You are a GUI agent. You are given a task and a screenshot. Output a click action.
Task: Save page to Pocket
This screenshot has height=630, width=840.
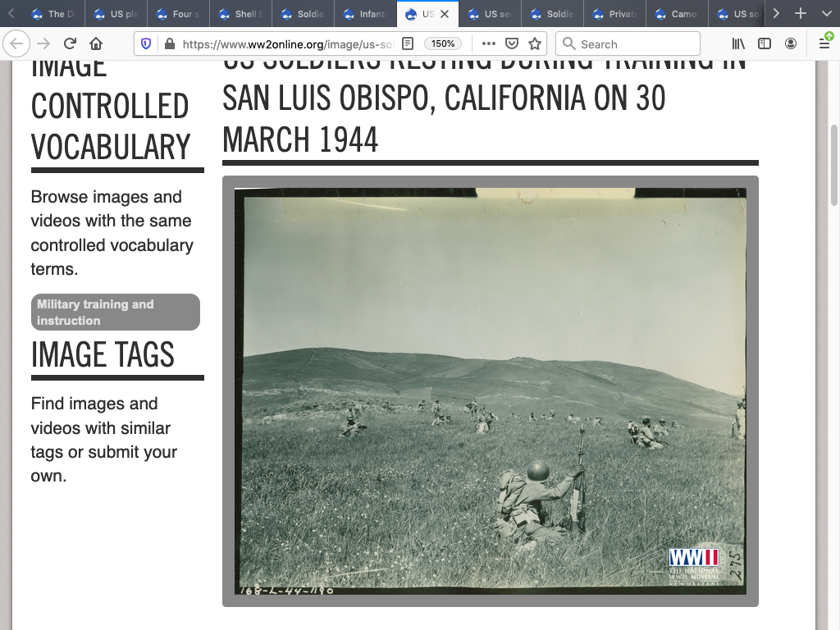coord(512,43)
